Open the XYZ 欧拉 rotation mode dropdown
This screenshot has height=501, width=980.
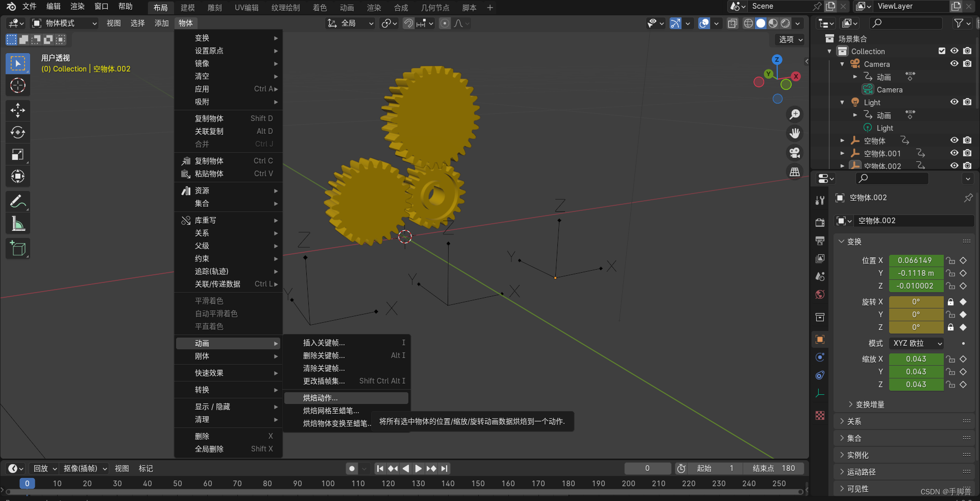pos(916,343)
